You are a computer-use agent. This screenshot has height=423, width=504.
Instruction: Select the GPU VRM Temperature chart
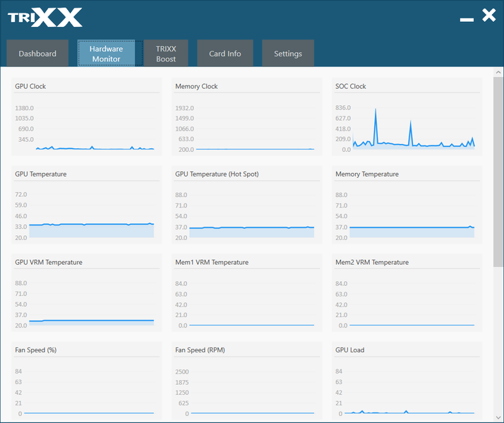click(x=86, y=304)
